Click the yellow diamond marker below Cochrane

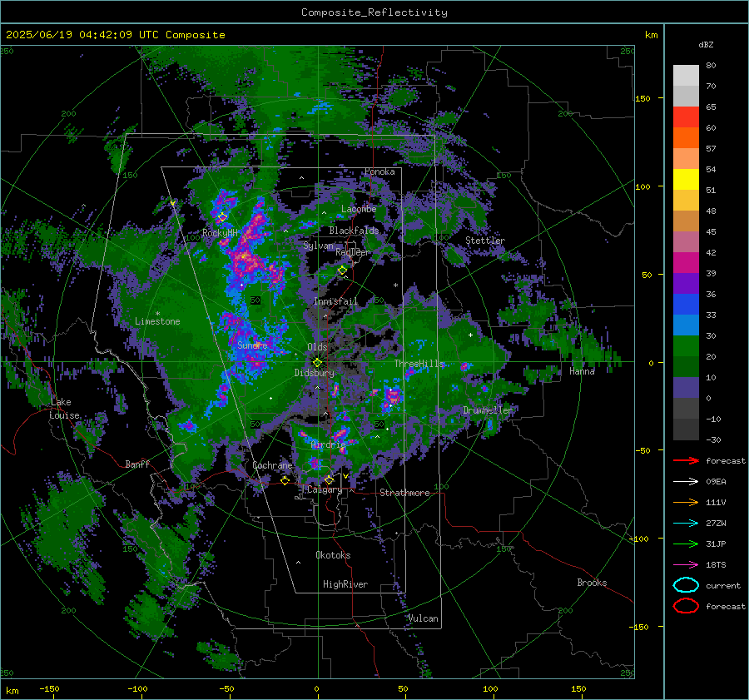tap(285, 480)
